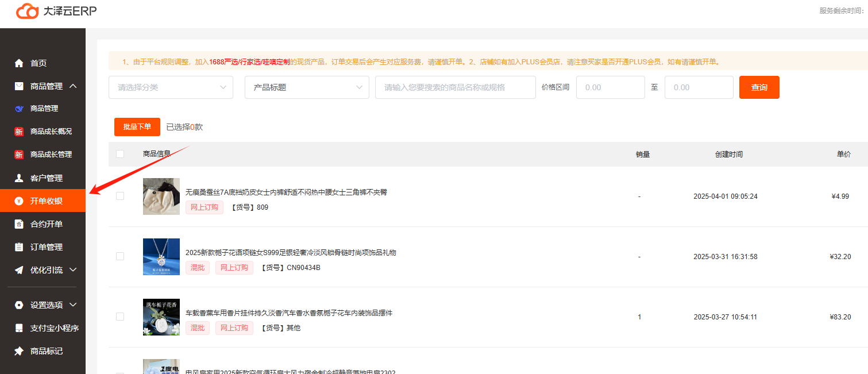
Task: Tick the checkbox for the 车载香薰 row
Action: (120, 317)
